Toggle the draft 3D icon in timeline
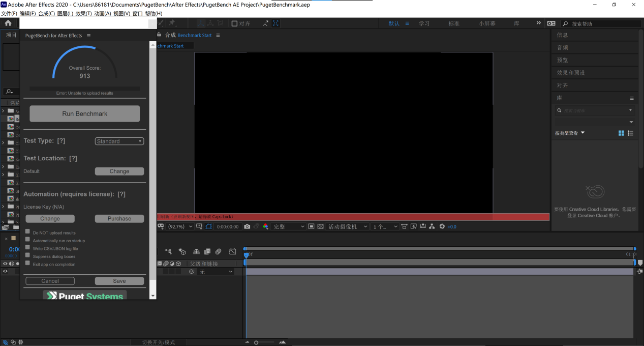The image size is (644, 346). [182, 251]
